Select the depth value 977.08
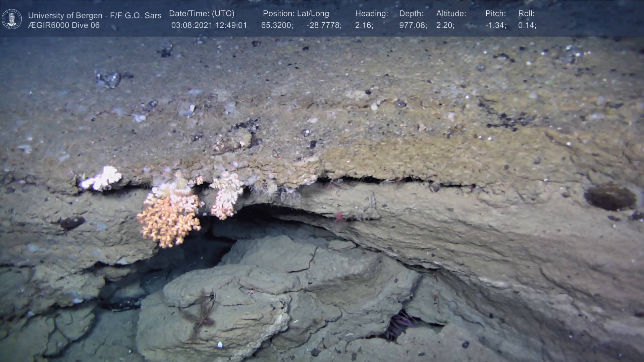Viewport: 644px width, 362px height. (413, 25)
